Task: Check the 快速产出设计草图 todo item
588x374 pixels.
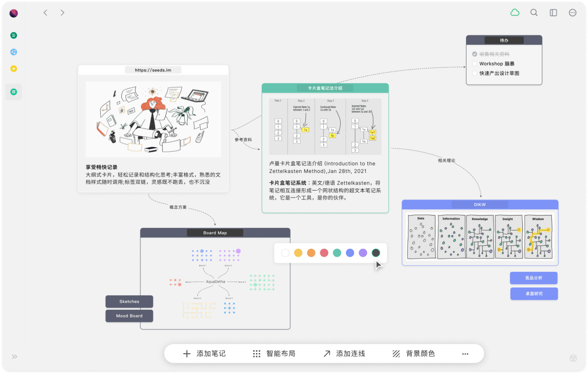Action: pyautogui.click(x=474, y=73)
